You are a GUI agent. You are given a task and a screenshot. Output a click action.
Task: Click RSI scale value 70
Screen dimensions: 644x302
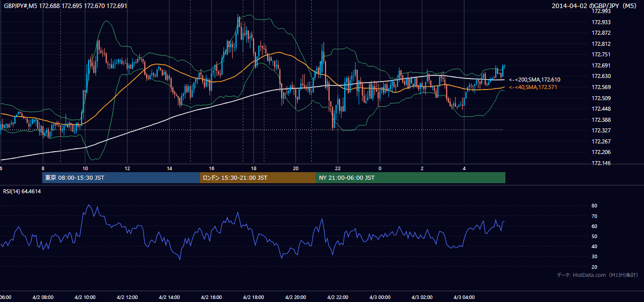click(594, 216)
